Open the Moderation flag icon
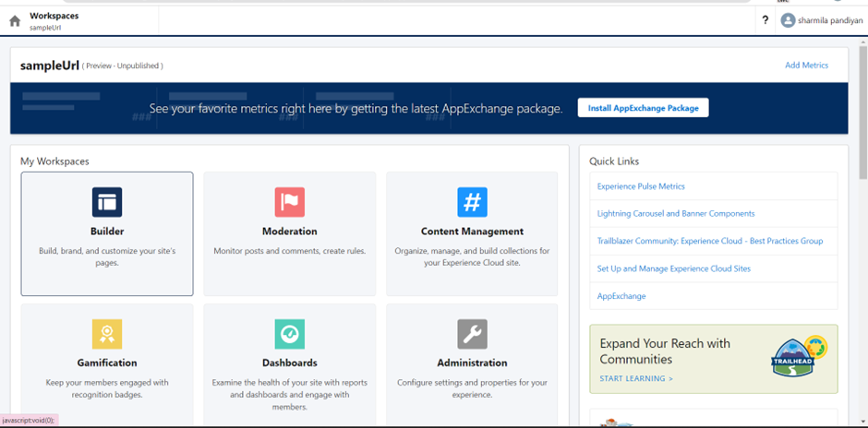The width and height of the screenshot is (868, 428). (x=290, y=202)
